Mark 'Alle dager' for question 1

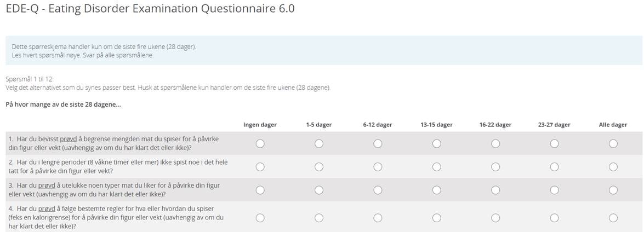pos(613,143)
